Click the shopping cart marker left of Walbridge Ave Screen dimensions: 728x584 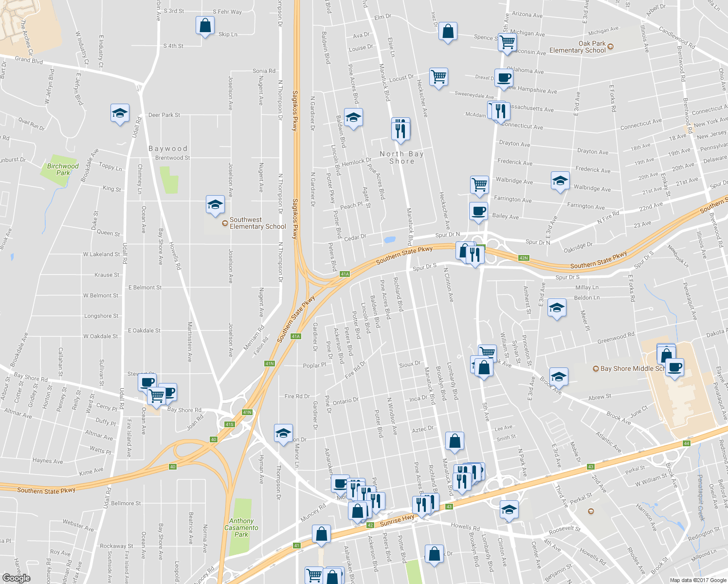479,185
